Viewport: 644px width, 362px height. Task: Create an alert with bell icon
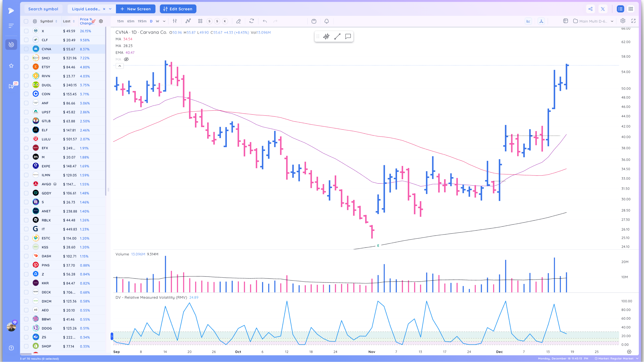[326, 21]
